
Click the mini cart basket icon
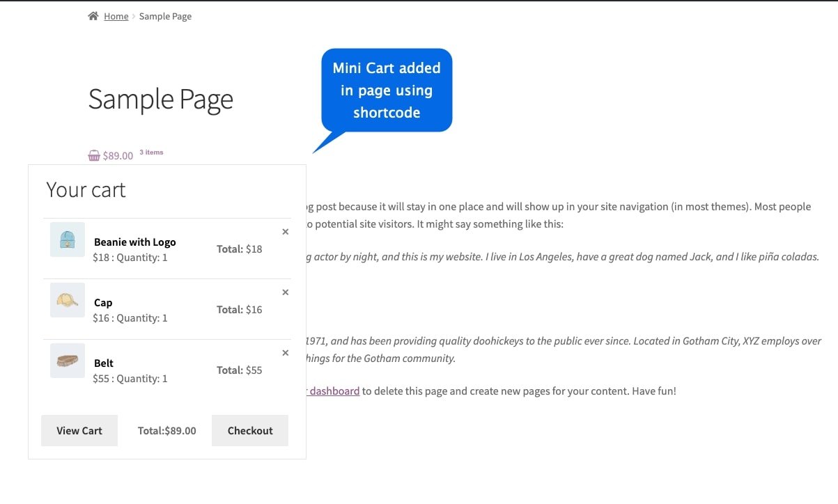(x=94, y=155)
